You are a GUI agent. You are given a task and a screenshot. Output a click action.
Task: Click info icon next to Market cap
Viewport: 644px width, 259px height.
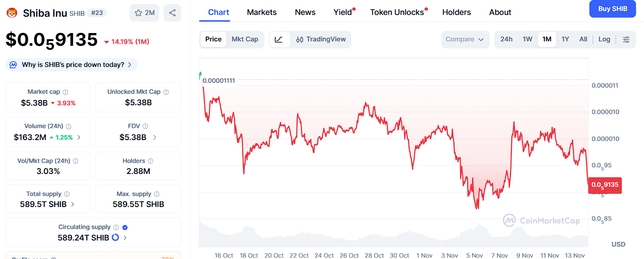[x=66, y=92]
